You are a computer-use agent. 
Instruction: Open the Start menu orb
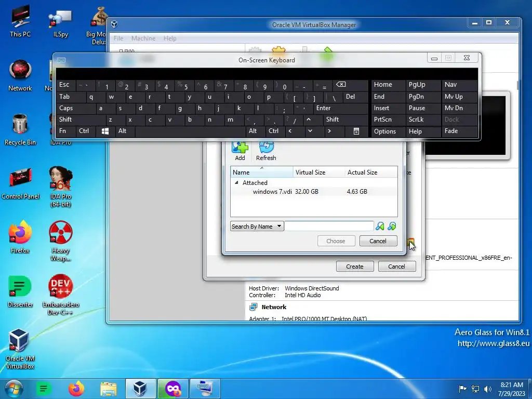14,389
